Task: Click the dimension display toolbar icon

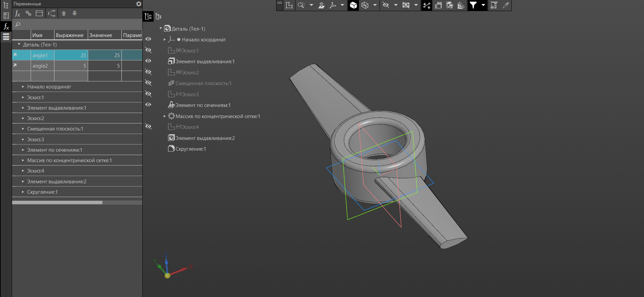Action: click(x=438, y=5)
